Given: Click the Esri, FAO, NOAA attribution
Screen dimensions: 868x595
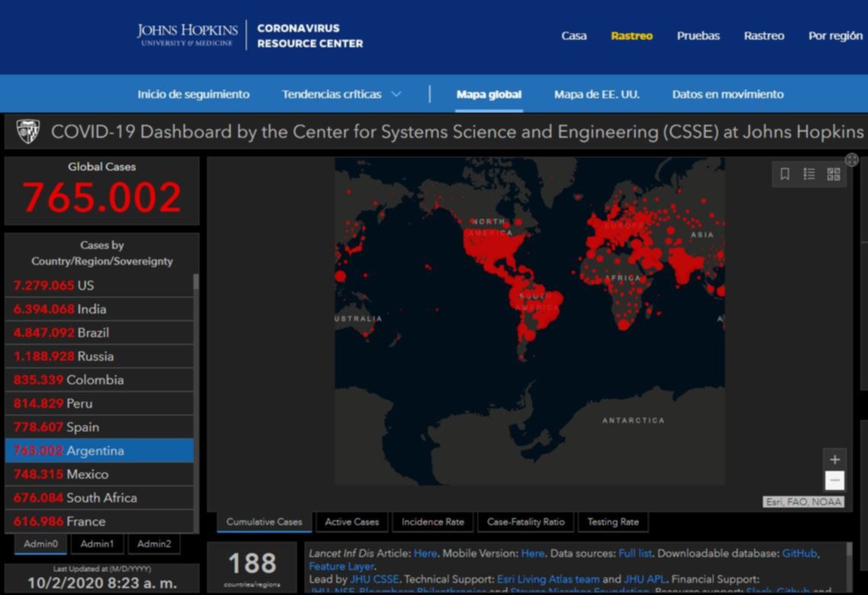Looking at the screenshot, I should (x=804, y=501).
